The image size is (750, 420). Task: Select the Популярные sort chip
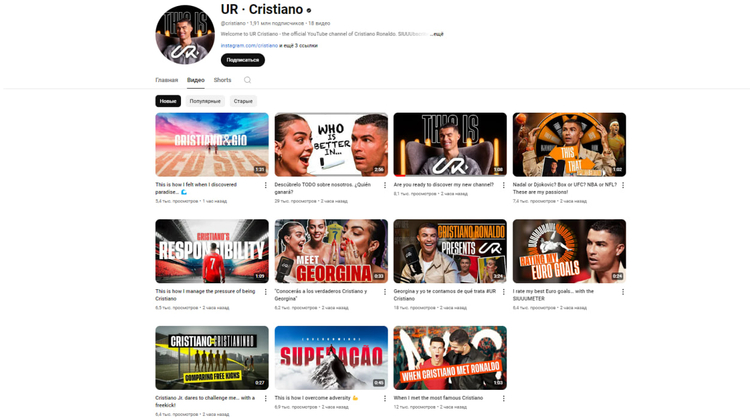[x=205, y=101]
